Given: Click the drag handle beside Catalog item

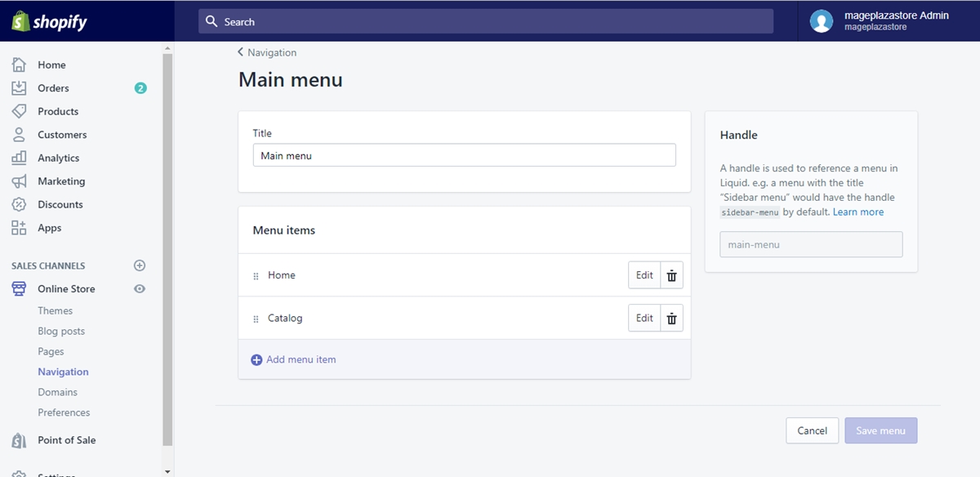Looking at the screenshot, I should [x=256, y=319].
